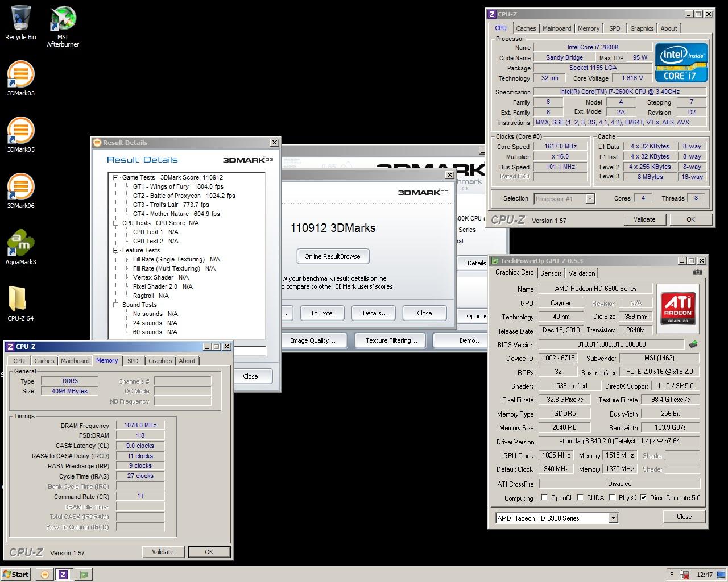Select GT4 - Mother Nature result row

pyautogui.click(x=176, y=214)
